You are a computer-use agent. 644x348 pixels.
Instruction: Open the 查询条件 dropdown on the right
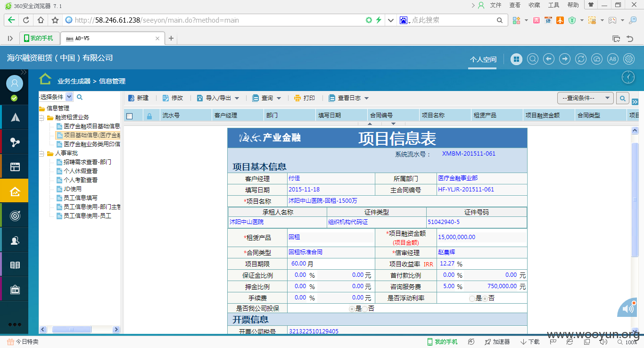click(x=586, y=98)
